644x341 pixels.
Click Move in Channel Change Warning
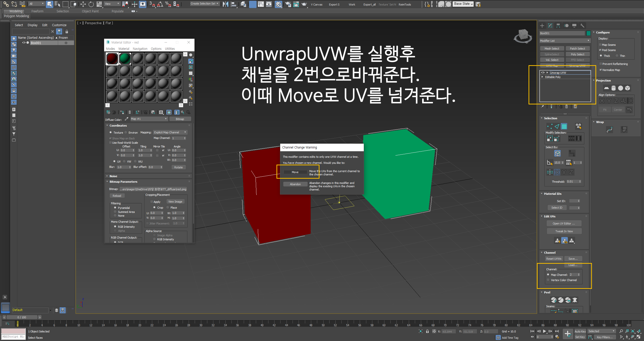coord(295,172)
